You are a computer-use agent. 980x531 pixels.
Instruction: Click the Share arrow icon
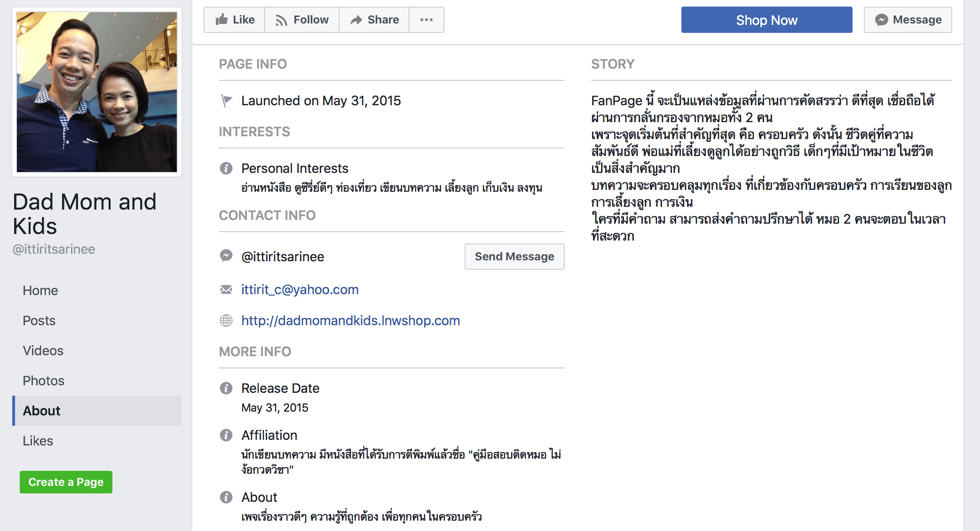point(356,20)
